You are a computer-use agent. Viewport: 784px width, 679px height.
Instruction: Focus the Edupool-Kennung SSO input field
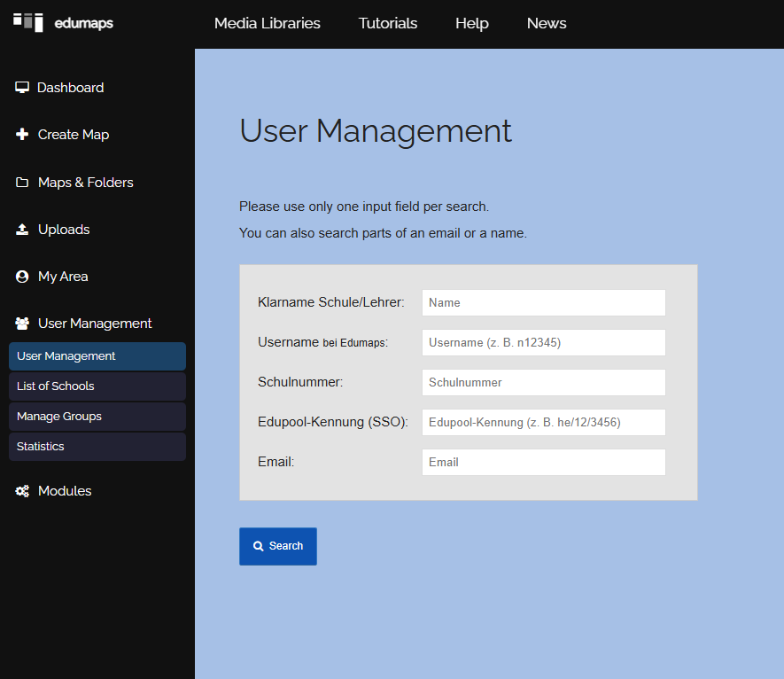(544, 422)
